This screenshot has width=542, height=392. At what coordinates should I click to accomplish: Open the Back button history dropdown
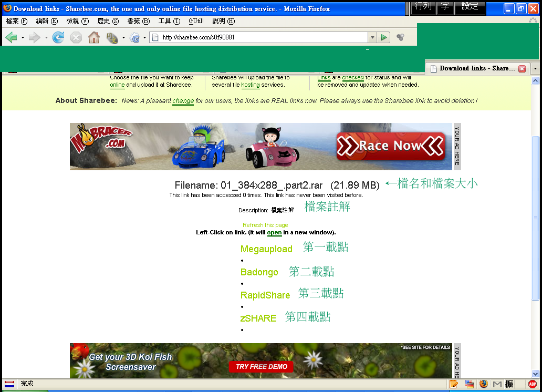tap(23, 37)
